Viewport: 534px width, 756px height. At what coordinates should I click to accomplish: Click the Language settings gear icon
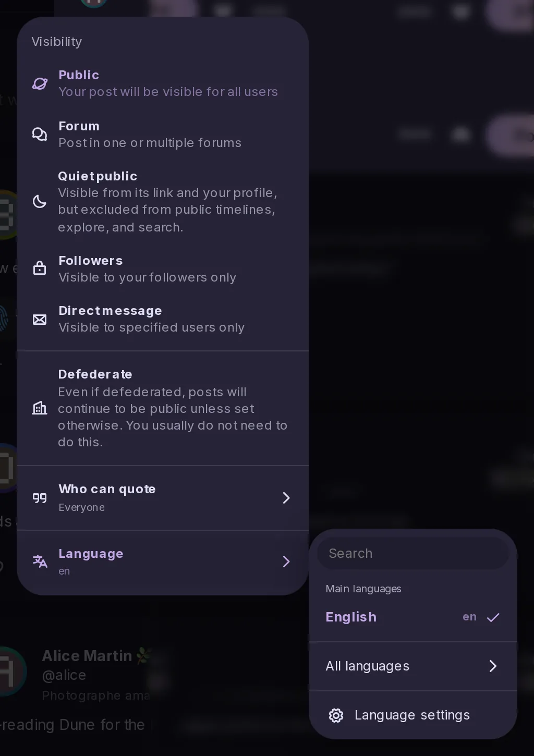[336, 715]
